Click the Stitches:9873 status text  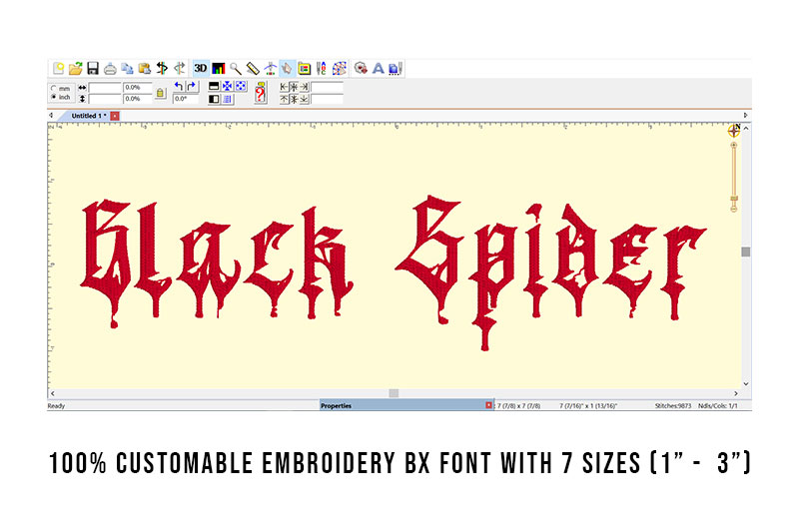click(672, 406)
